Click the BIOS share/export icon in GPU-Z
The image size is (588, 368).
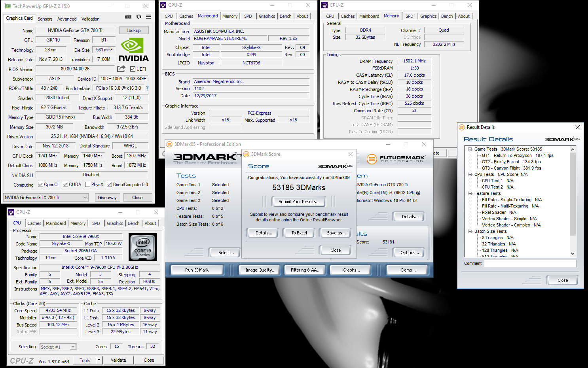tap(121, 69)
